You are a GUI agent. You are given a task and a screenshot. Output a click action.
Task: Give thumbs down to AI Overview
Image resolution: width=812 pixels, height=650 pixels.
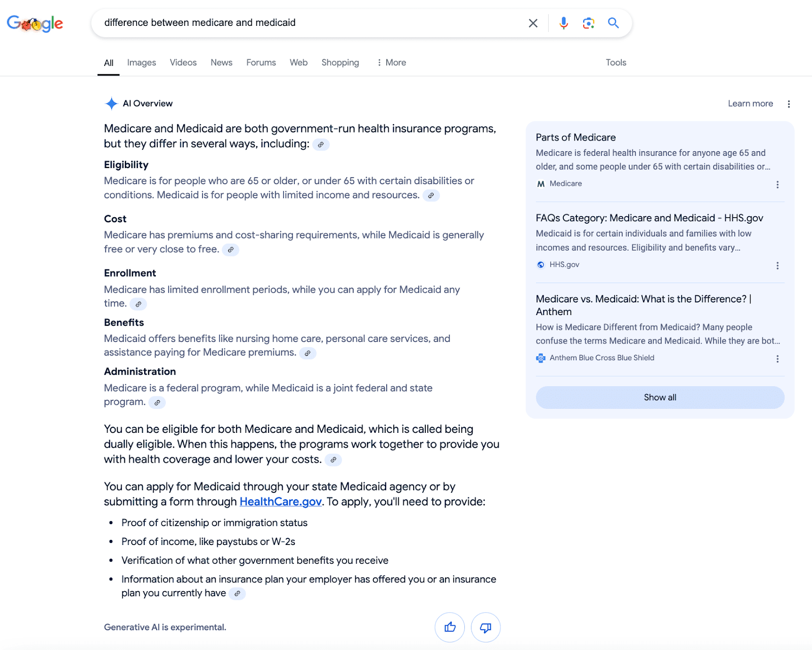486,627
